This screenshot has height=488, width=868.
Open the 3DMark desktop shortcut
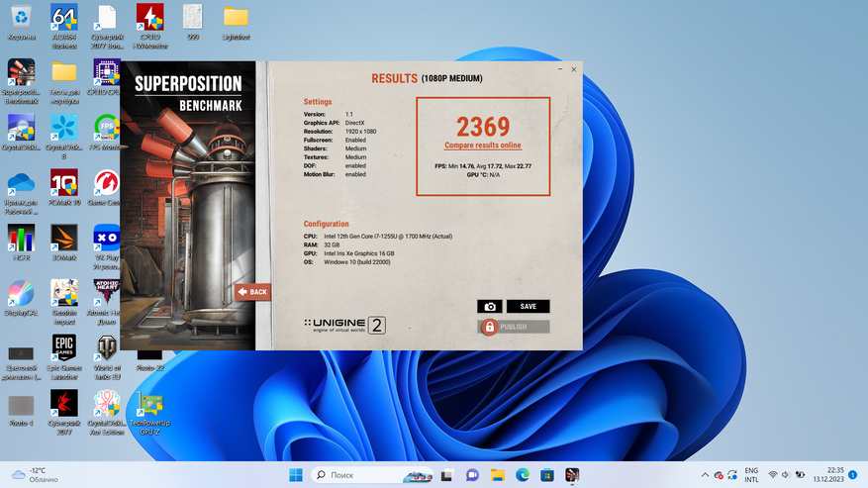click(63, 243)
